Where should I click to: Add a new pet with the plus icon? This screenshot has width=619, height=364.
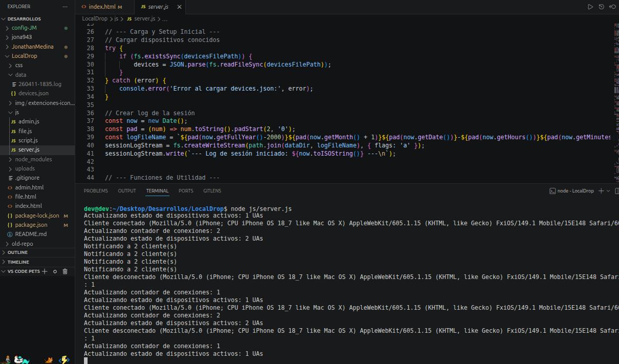[x=45, y=271]
